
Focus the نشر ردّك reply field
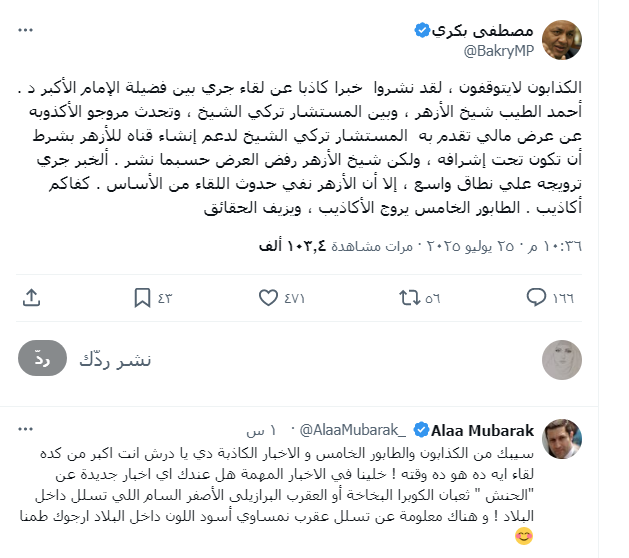300,361
